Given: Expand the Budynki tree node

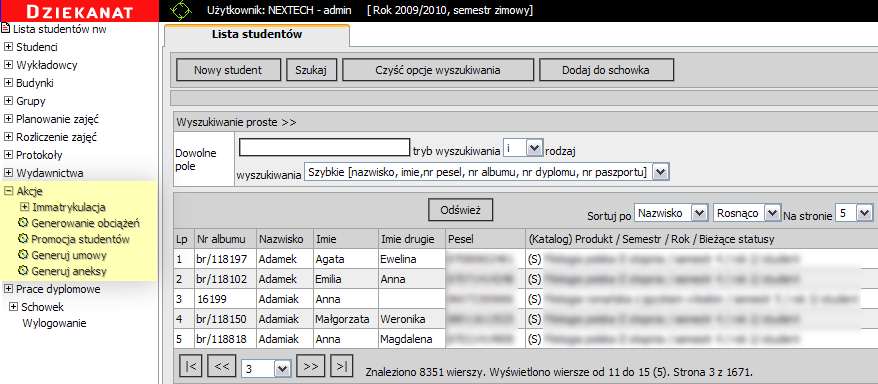Looking at the screenshot, I should [x=8, y=83].
